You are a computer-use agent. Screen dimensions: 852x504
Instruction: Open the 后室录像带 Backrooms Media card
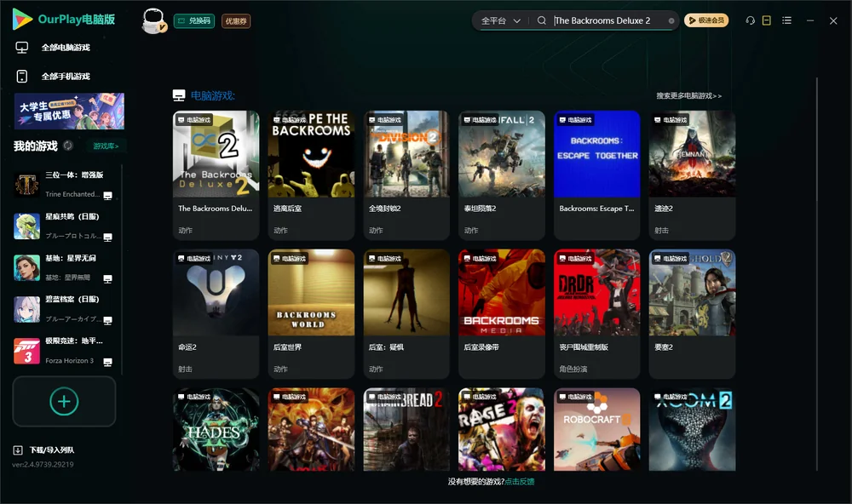pos(502,313)
